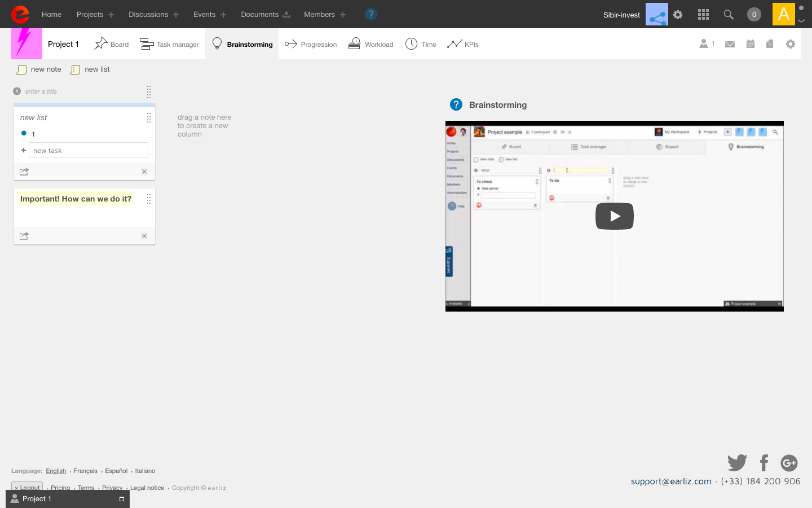The image size is (812, 508).
Task: Click the pink lightning Project 1 avatar
Action: tap(27, 44)
